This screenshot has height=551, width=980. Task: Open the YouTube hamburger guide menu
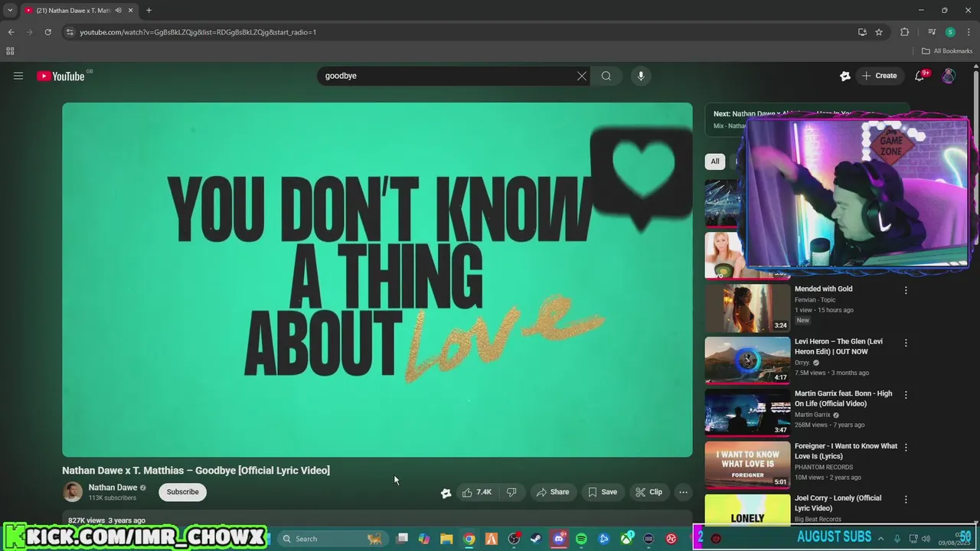[x=18, y=76]
